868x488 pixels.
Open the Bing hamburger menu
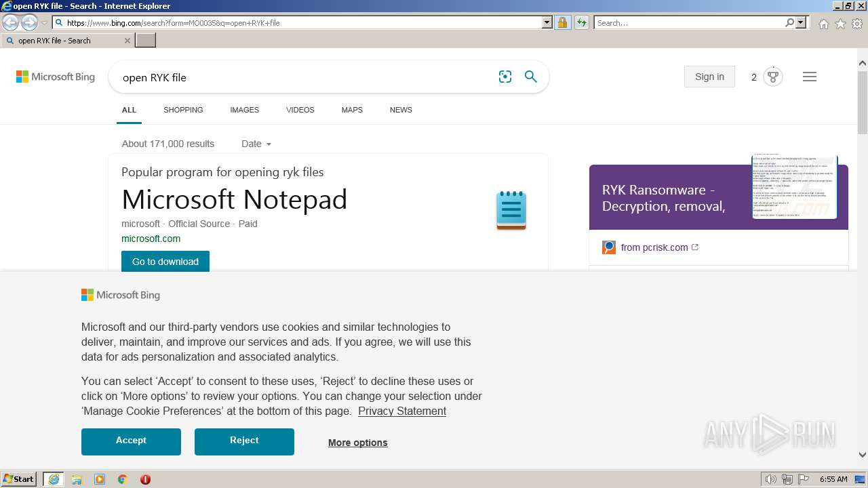click(810, 77)
